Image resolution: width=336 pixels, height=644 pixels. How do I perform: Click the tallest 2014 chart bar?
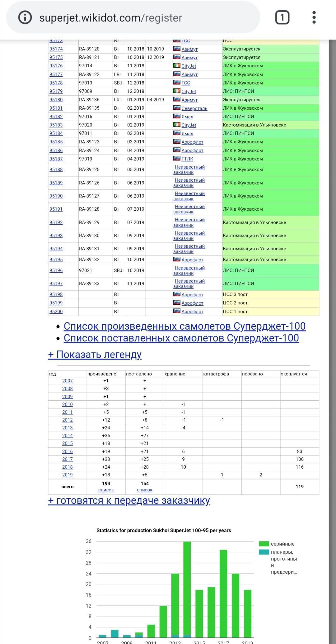(187, 589)
